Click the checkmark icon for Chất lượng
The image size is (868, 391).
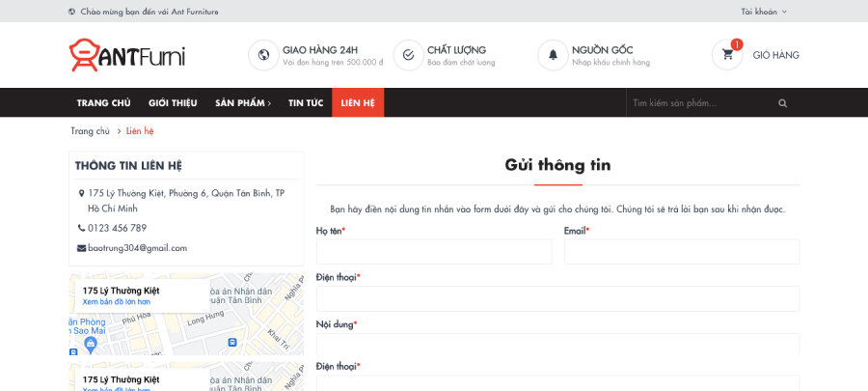[409, 55]
